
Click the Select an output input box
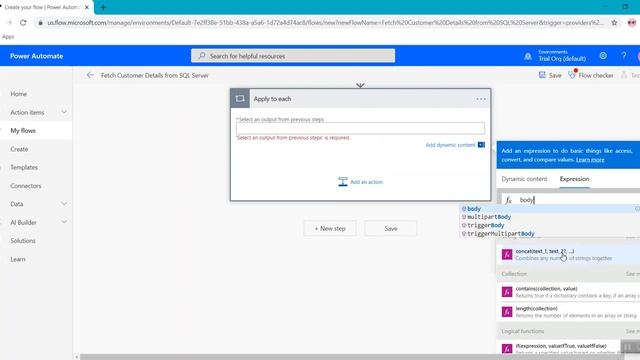[360, 128]
